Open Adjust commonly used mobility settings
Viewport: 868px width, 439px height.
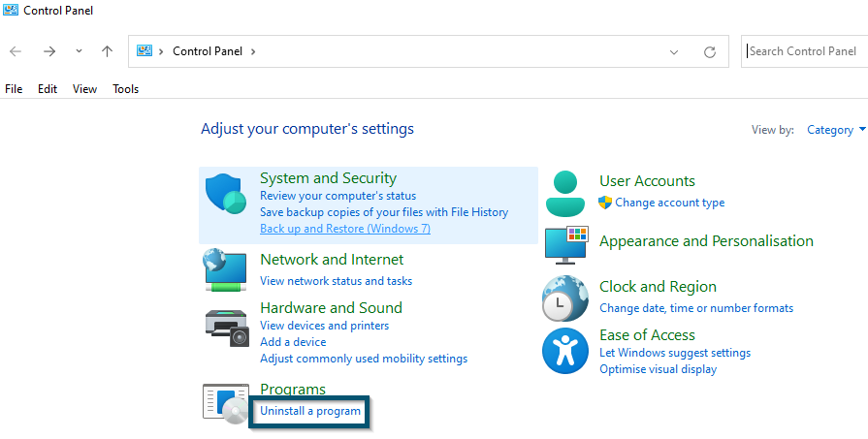[x=364, y=359]
